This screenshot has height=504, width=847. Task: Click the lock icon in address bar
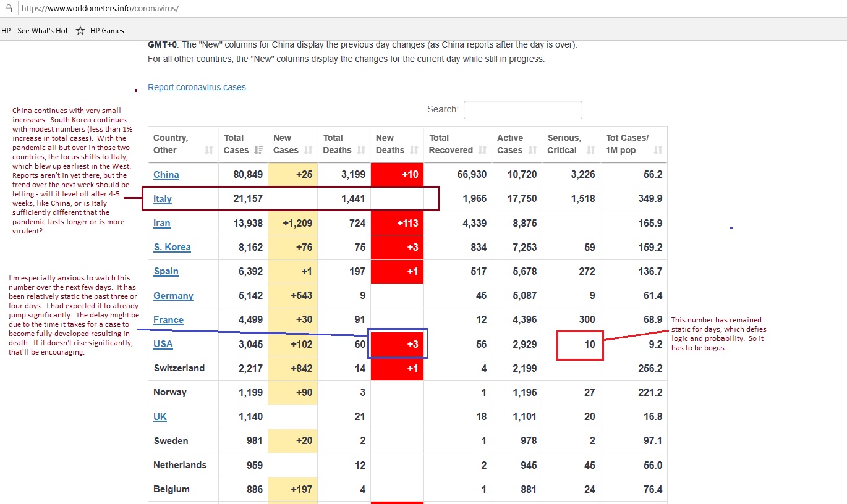(9, 9)
